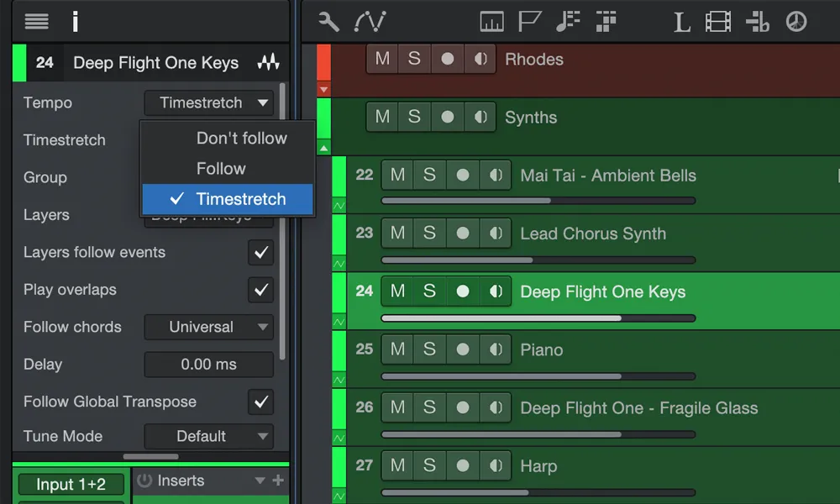This screenshot has width=840, height=504.
Task: Solo the Lead Chorus Synth track
Action: 429,233
